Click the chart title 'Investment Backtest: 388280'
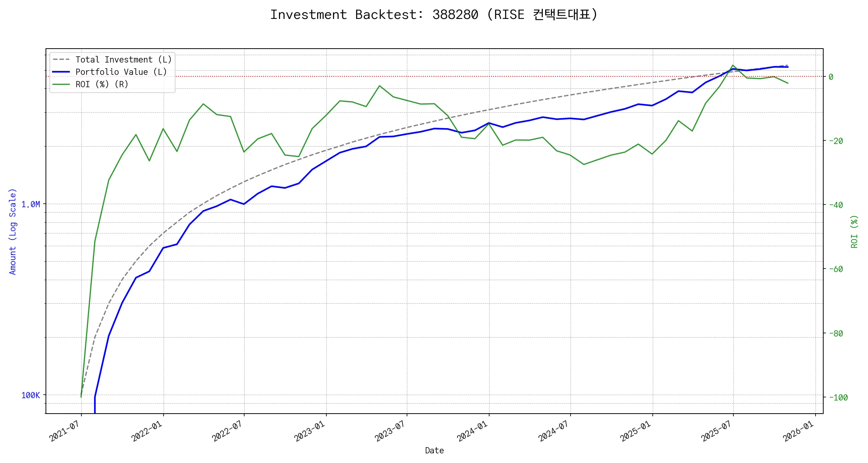Image resolution: width=868 pixels, height=463 pixels. click(434, 15)
